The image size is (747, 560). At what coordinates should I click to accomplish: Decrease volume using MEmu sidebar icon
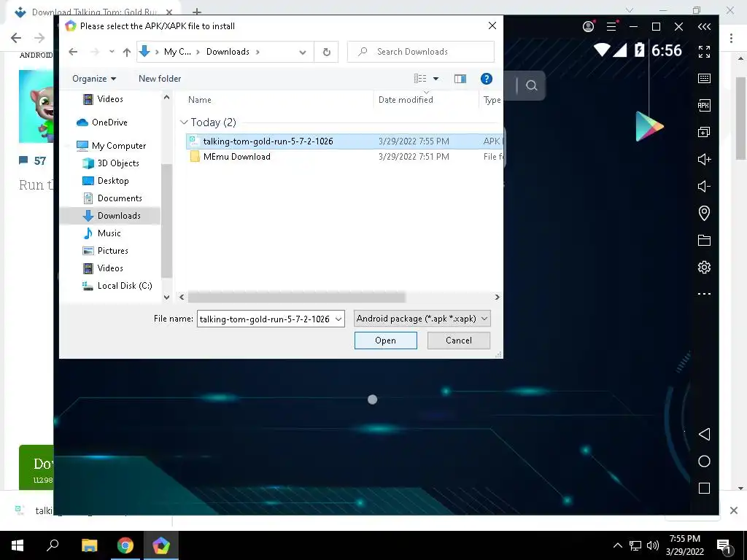coord(704,186)
